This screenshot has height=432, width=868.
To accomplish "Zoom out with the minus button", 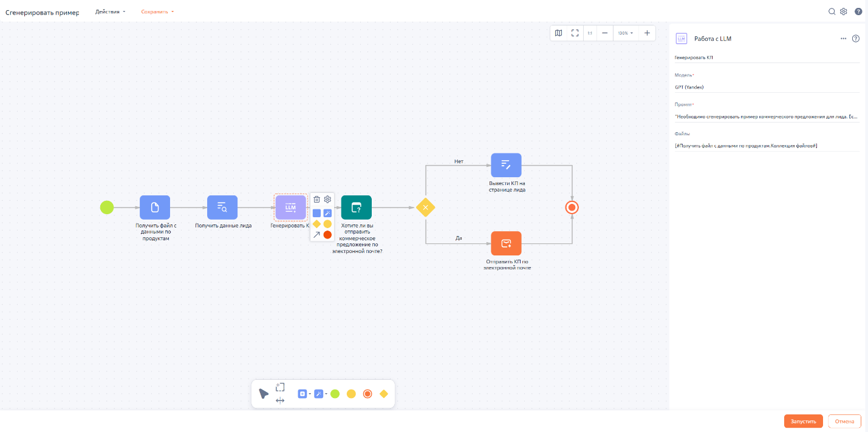I will [604, 33].
